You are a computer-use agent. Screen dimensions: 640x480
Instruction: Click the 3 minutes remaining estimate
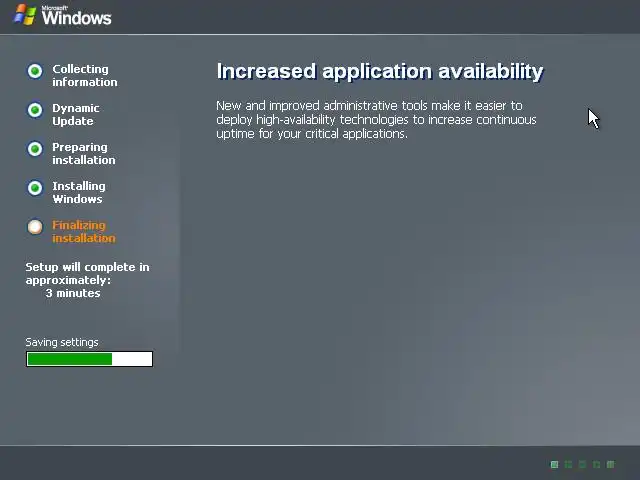pos(73,293)
